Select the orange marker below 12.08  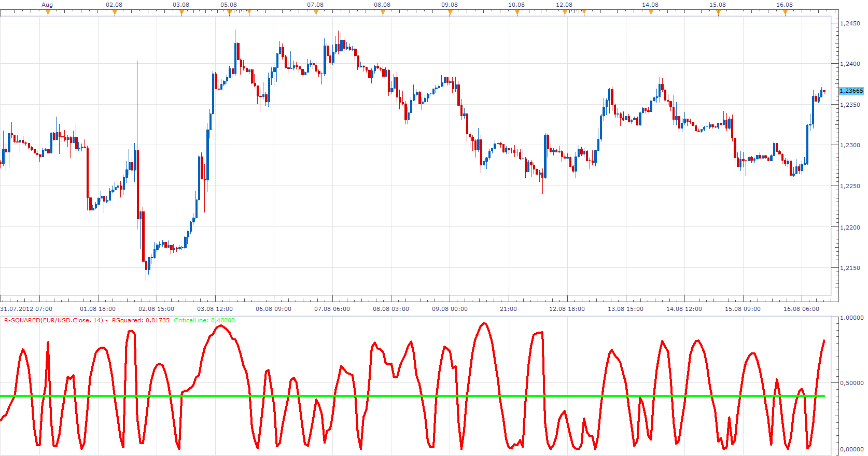click(565, 13)
